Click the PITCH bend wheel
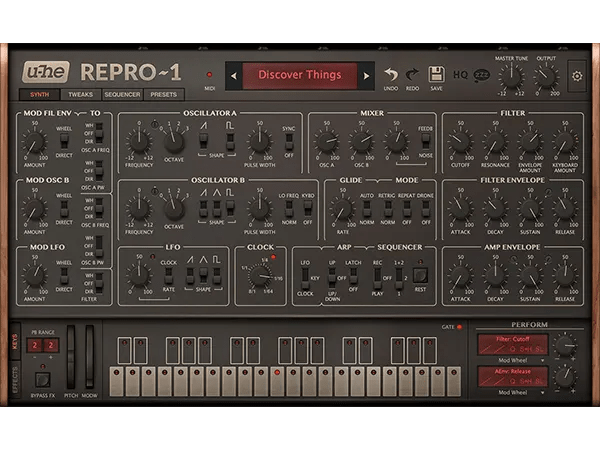 [71, 357]
